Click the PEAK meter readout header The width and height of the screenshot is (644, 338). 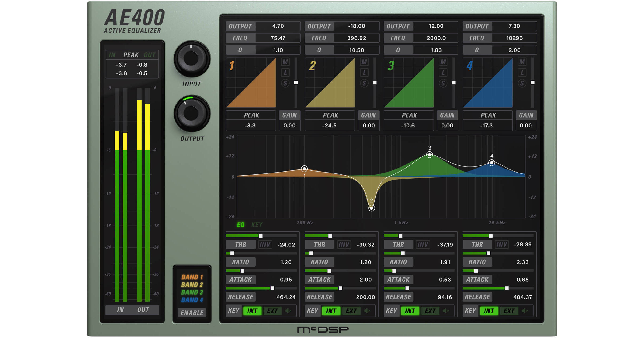pyautogui.click(x=131, y=55)
